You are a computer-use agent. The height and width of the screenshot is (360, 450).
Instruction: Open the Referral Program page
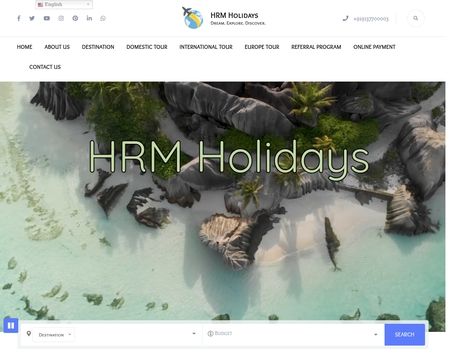(x=316, y=47)
